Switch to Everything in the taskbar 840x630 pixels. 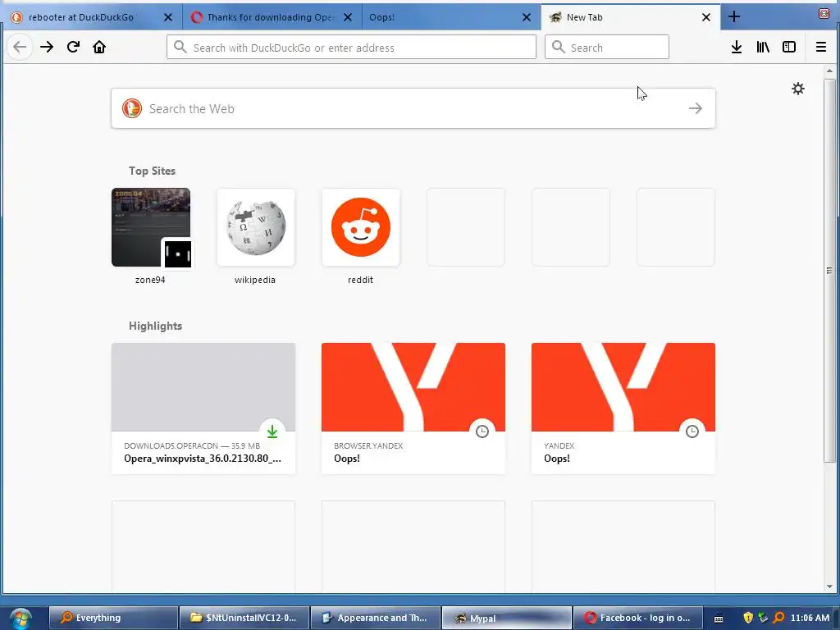pos(113,618)
